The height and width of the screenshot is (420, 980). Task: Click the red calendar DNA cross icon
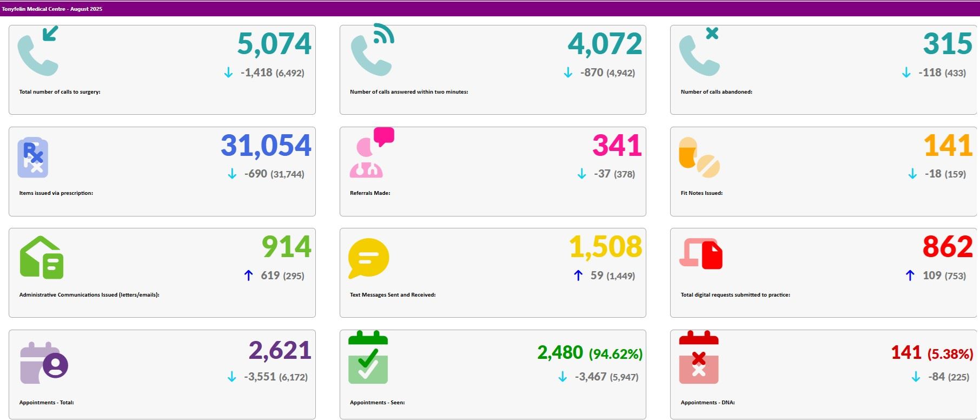click(x=699, y=358)
